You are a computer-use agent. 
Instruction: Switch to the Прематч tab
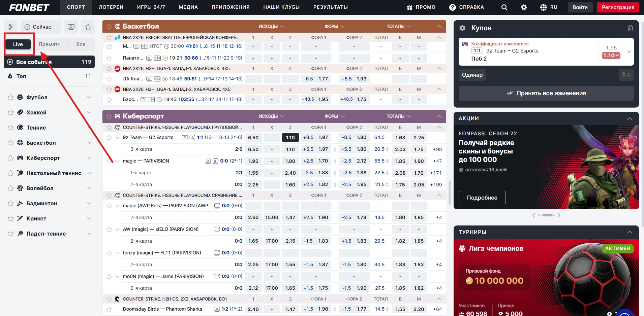pos(50,44)
